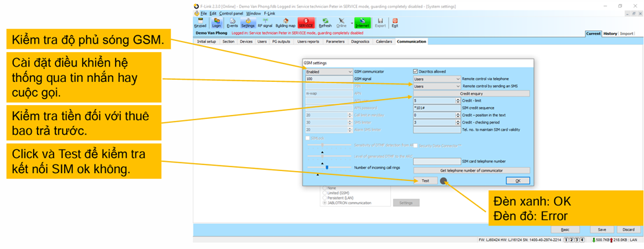Screen dimensions: 644x249
Task: Open the Edit menu
Action: pyautogui.click(x=213, y=13)
